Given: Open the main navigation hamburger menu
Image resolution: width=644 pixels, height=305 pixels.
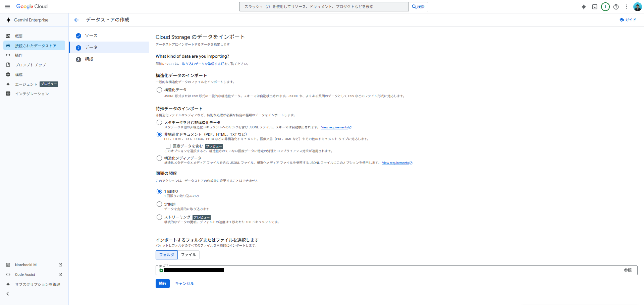Looking at the screenshot, I should 7,6.
